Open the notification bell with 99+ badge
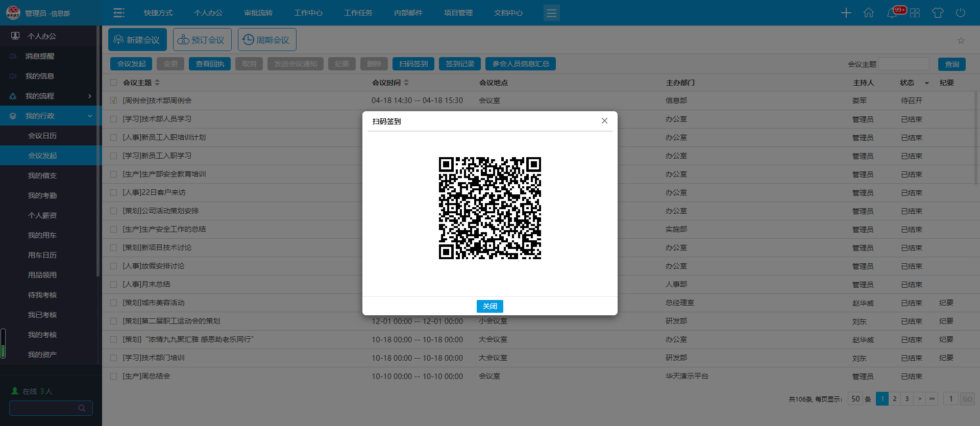Screen dimensions: 980x426 click(x=892, y=13)
